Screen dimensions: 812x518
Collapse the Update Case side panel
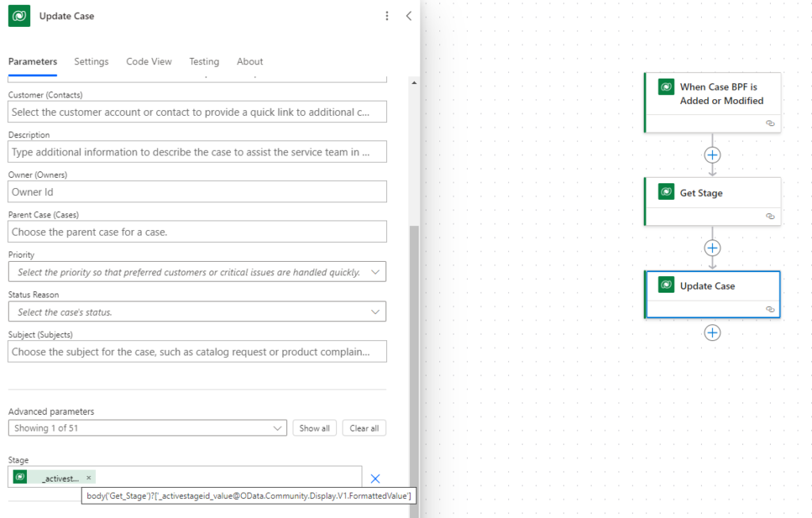coord(408,16)
